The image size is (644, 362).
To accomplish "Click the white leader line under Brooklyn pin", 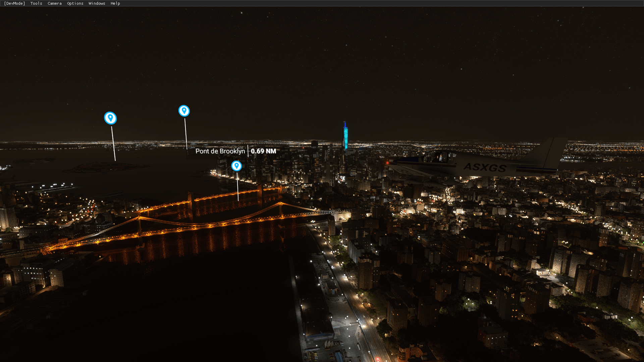I will click(x=237, y=186).
